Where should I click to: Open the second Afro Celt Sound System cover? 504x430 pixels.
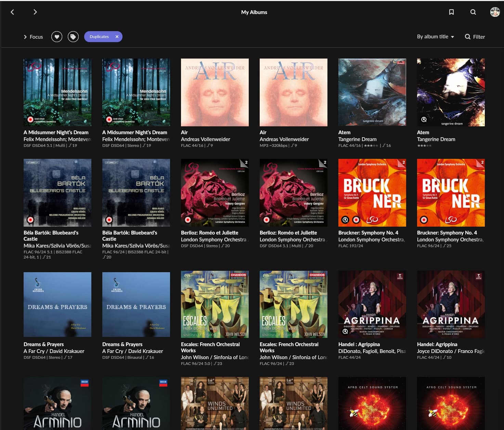[x=451, y=403]
